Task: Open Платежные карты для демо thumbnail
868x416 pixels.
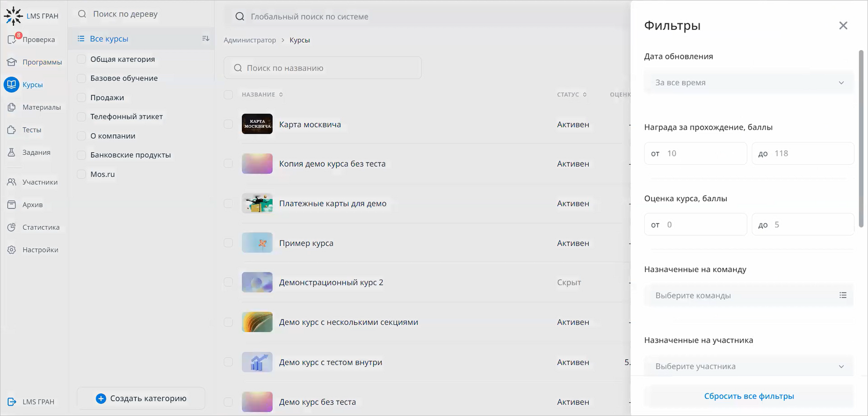Action: click(x=257, y=203)
